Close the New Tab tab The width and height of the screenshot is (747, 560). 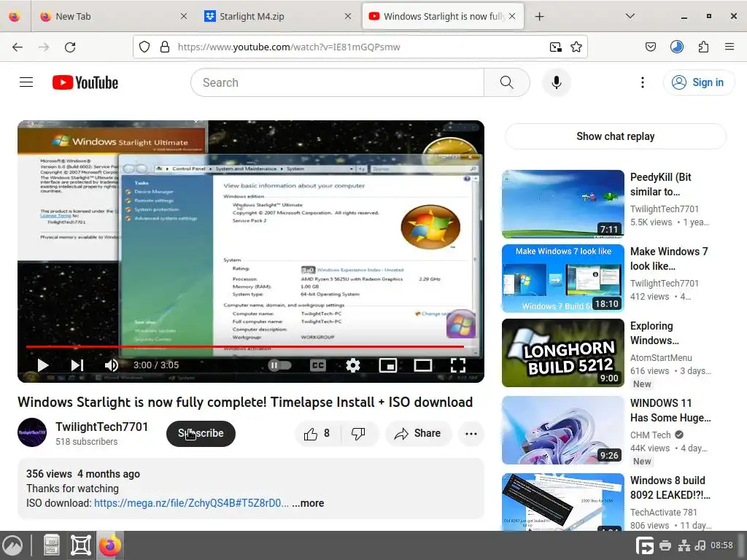[x=184, y=16]
